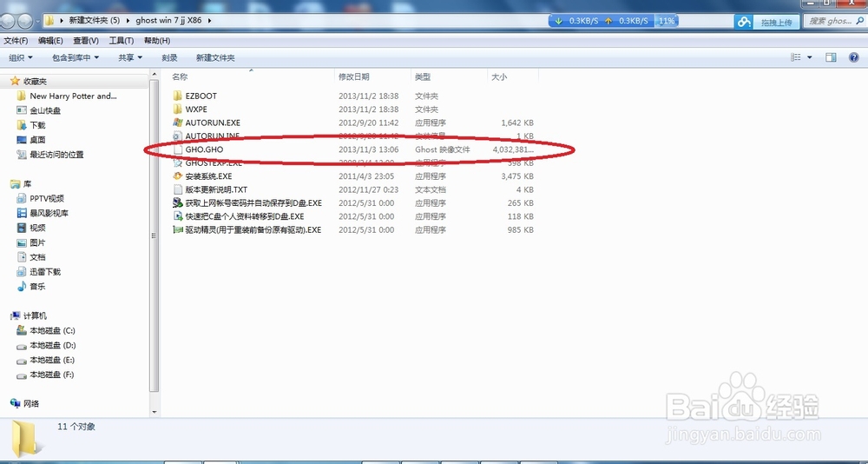Image resolution: width=868 pixels, height=464 pixels.
Task: Open the 帮助(H) menu
Action: (x=156, y=41)
